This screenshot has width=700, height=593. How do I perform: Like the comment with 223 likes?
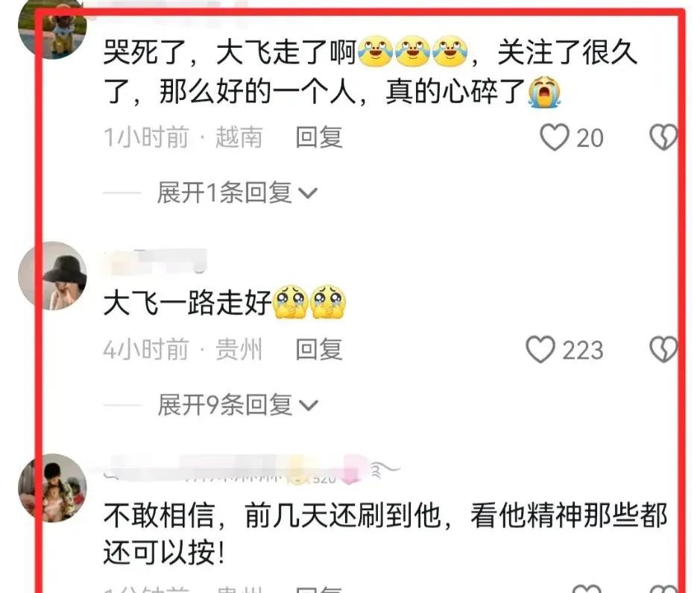tap(540, 349)
